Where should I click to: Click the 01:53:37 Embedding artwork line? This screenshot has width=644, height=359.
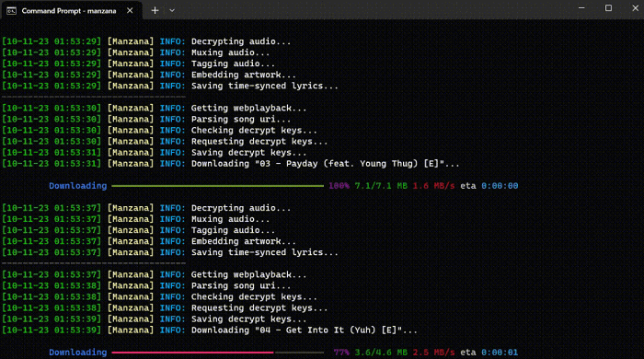[149, 241]
